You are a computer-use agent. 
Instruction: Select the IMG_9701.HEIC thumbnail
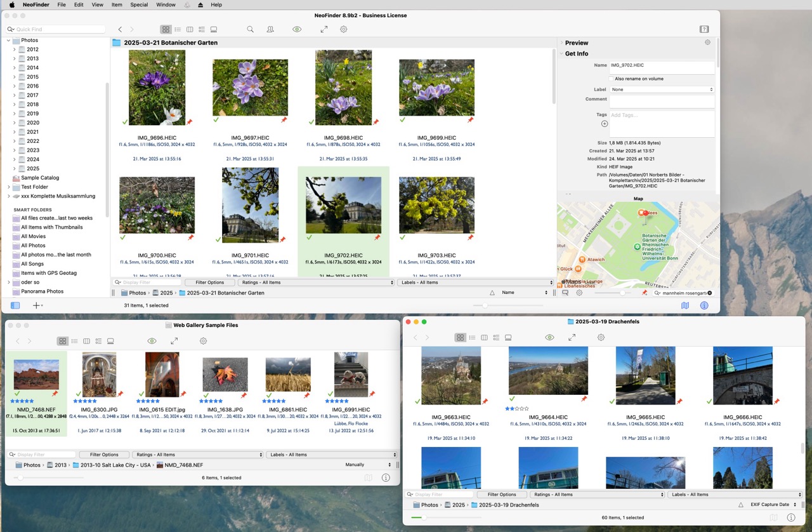tap(250, 205)
